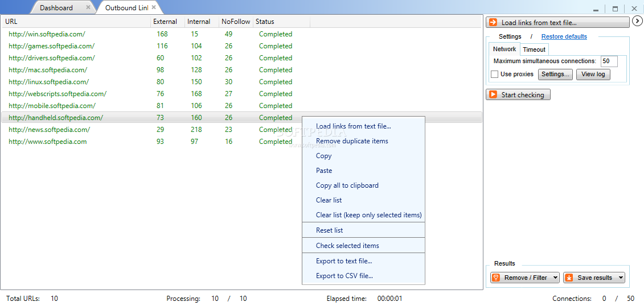Viewport: 644px width, 306px height.
Task: Open the Remove / Filter dropdown arrow
Action: point(555,278)
